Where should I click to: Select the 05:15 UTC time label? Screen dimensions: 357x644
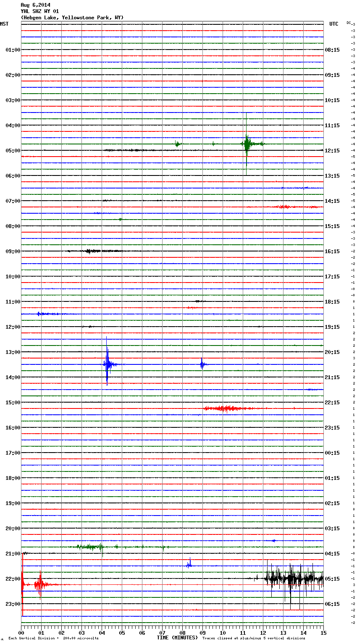(x=332, y=579)
